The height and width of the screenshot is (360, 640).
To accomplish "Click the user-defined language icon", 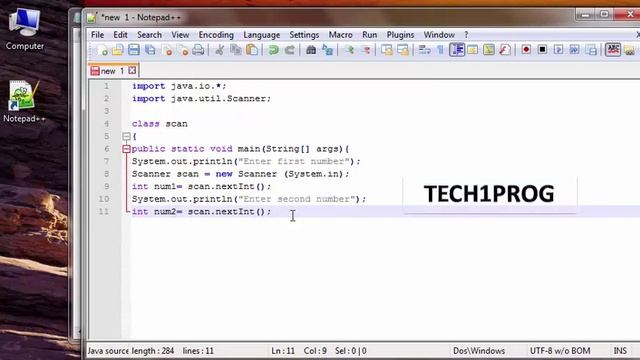I will [473, 50].
